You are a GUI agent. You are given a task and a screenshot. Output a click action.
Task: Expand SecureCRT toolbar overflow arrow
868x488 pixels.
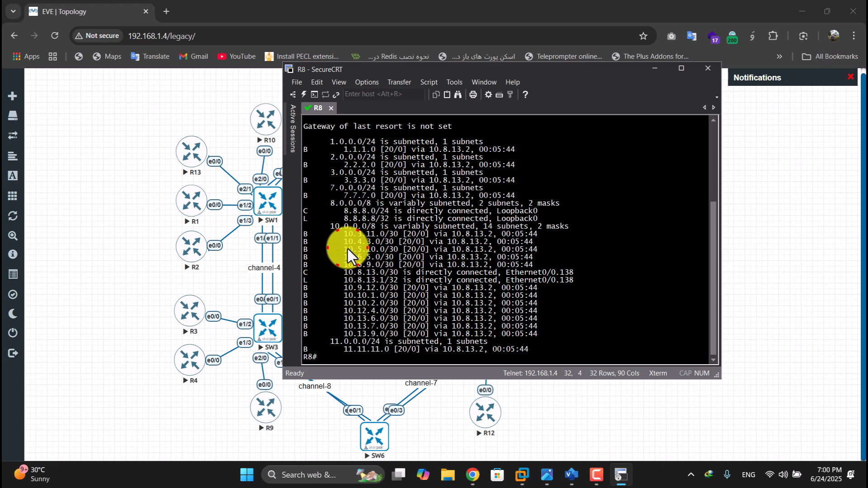tap(717, 97)
